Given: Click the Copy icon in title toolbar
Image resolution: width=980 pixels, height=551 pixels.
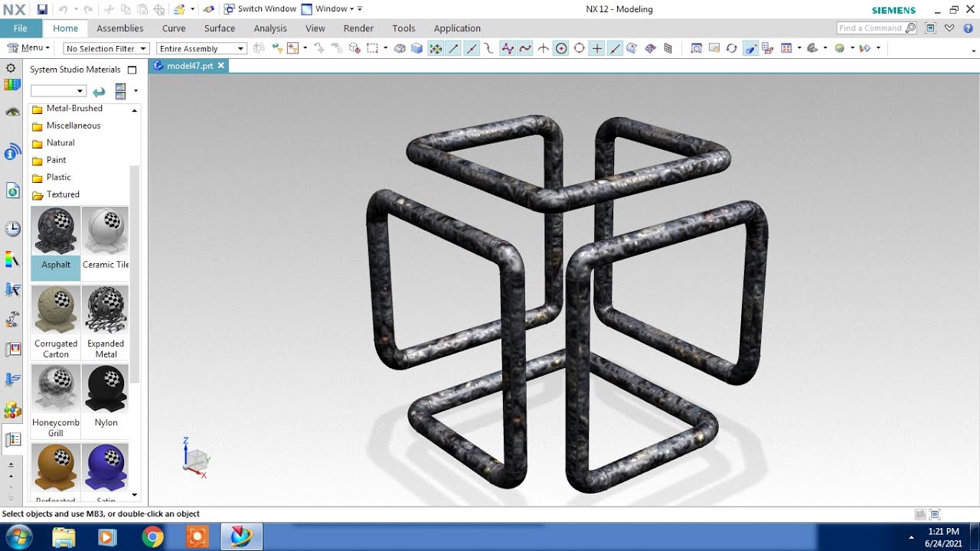Looking at the screenshot, I should pyautogui.click(x=126, y=9).
